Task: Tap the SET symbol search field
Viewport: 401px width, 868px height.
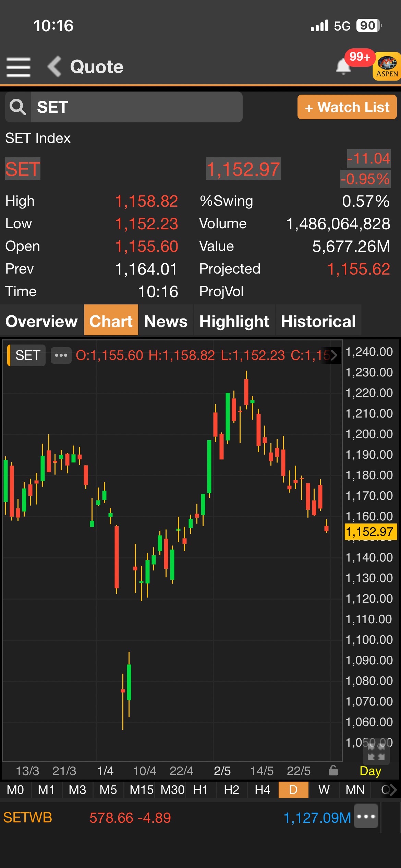Action: tap(136, 107)
